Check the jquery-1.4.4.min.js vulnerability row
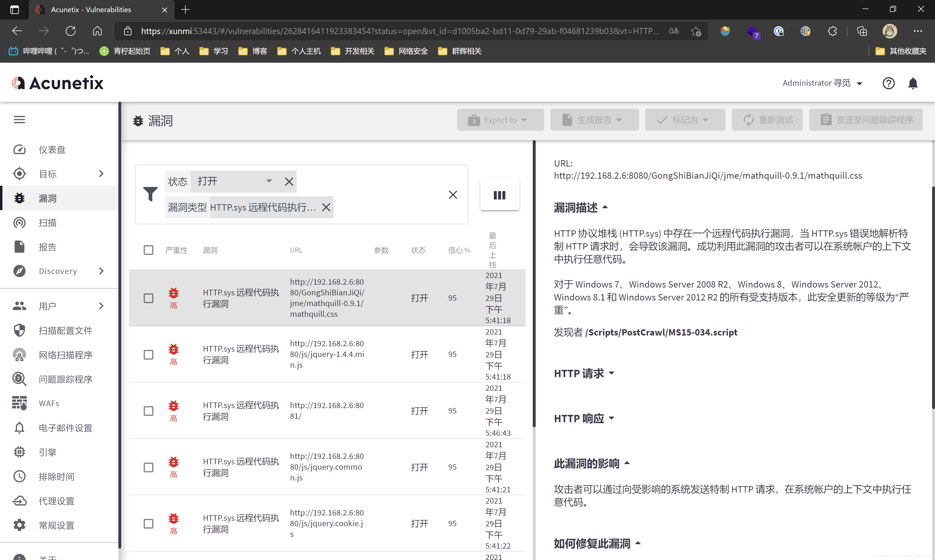Image resolution: width=935 pixels, height=560 pixels. [148, 354]
